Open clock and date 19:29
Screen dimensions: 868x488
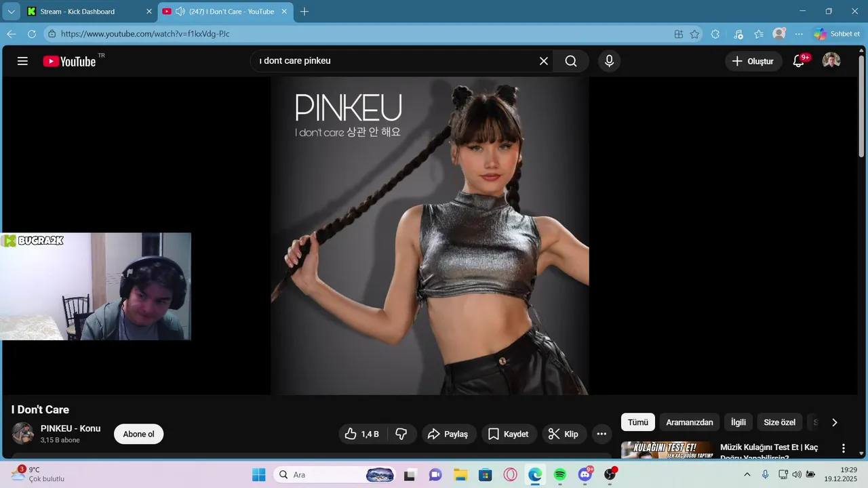[x=840, y=474]
